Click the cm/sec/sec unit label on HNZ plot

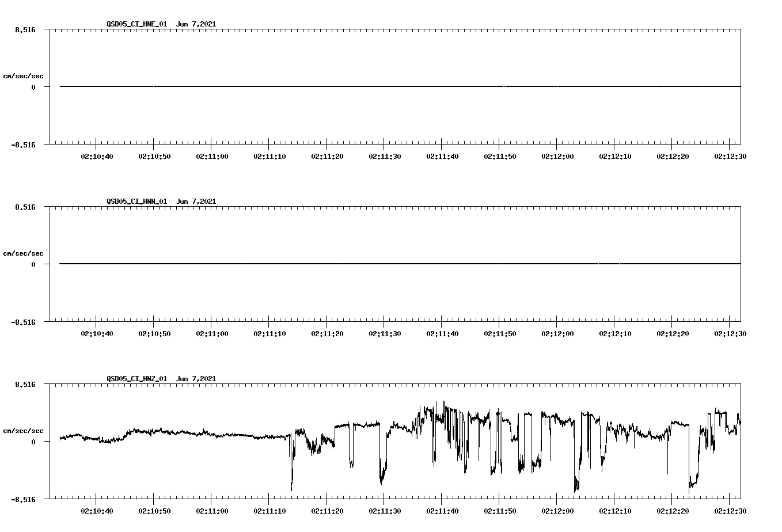click(23, 431)
